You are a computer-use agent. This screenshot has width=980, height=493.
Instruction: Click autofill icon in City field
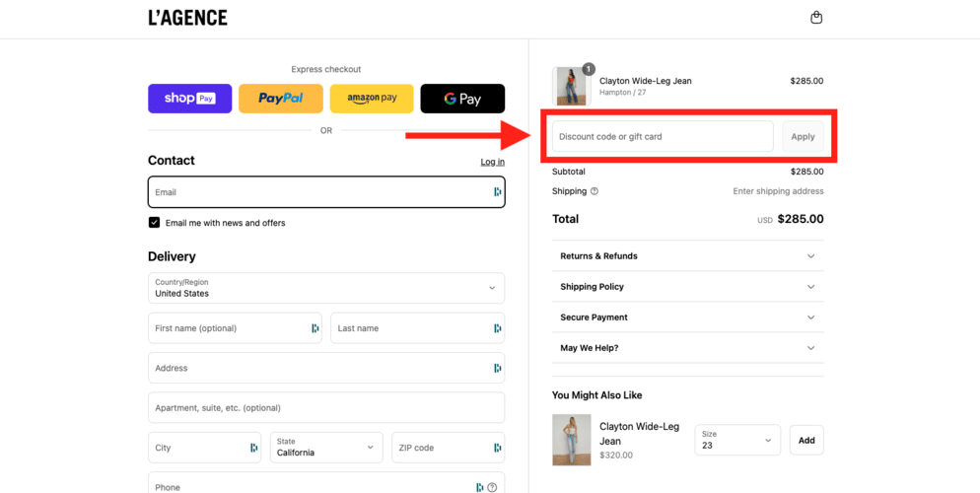253,448
